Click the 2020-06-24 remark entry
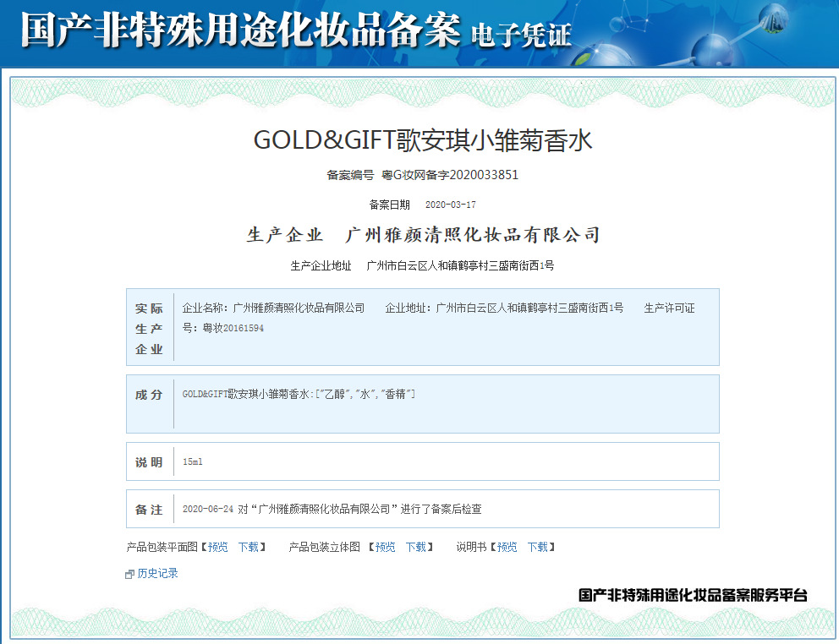This screenshot has height=644, width=839. tap(332, 510)
